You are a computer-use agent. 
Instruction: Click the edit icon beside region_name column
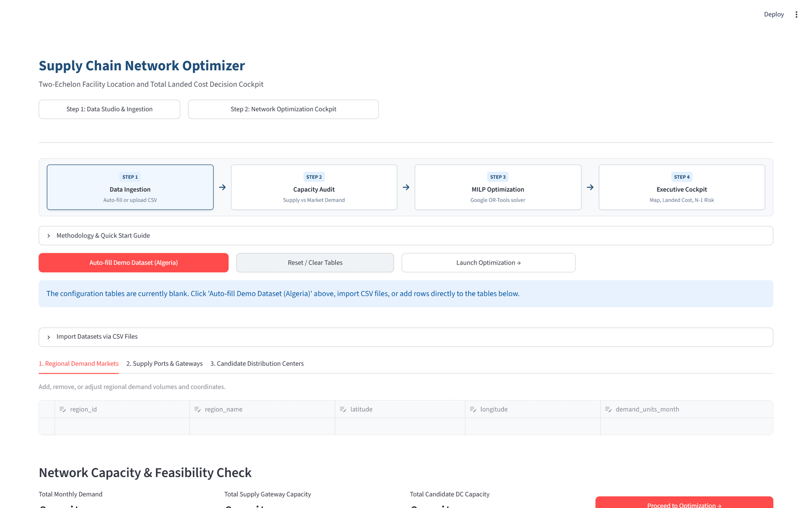tap(198, 409)
